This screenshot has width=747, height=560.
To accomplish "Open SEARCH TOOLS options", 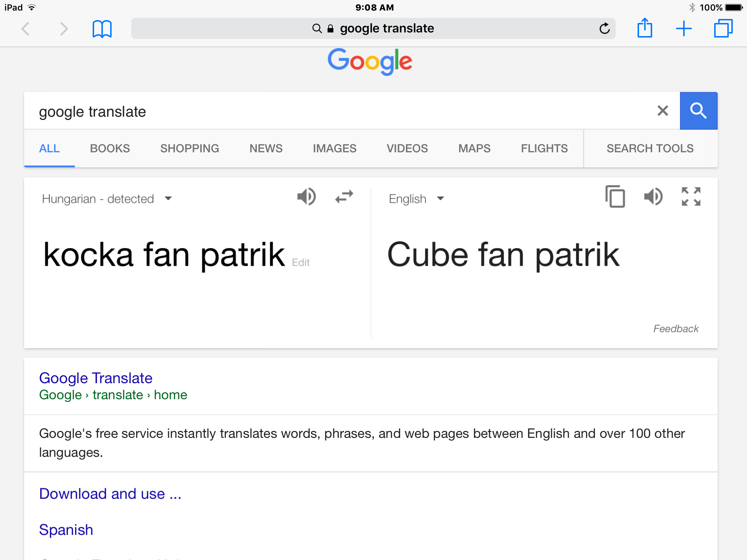I will coord(650,148).
